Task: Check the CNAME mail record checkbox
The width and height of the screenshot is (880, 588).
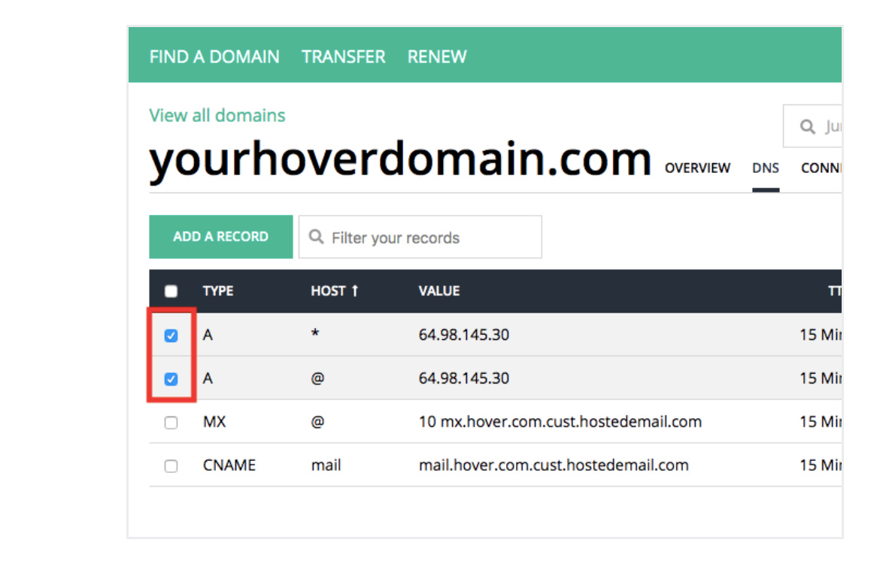Action: (171, 466)
